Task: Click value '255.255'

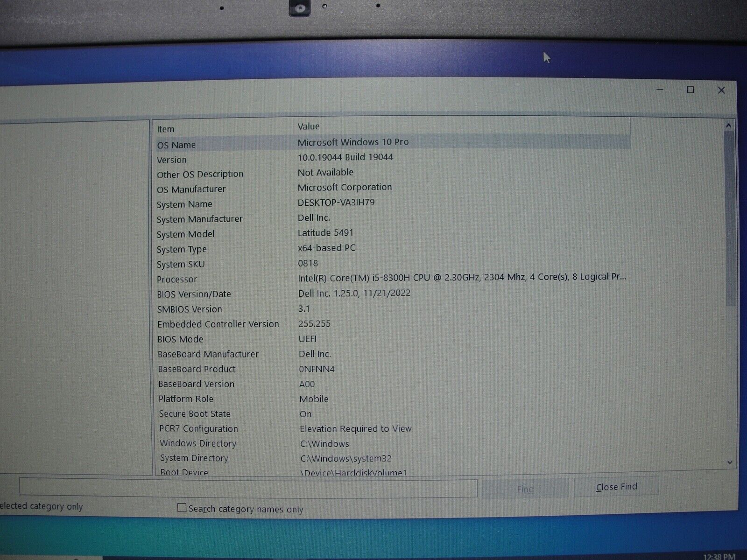Action: [x=315, y=323]
